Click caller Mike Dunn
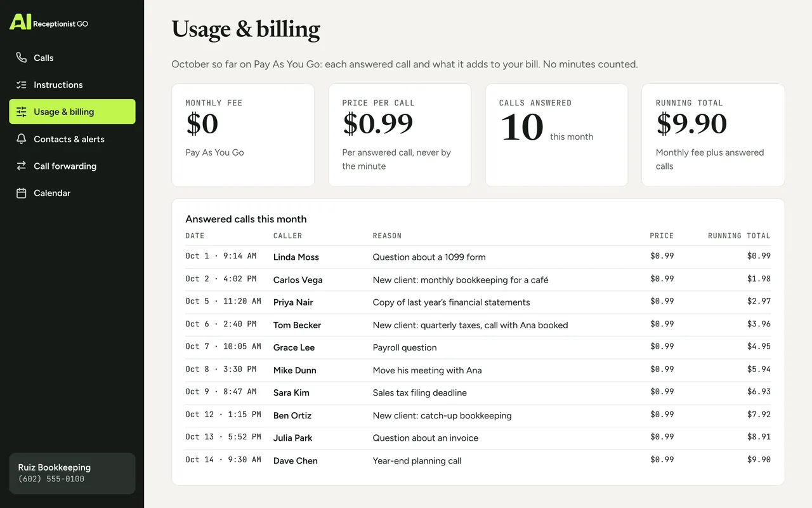Image resolution: width=812 pixels, height=508 pixels. pyautogui.click(x=295, y=370)
